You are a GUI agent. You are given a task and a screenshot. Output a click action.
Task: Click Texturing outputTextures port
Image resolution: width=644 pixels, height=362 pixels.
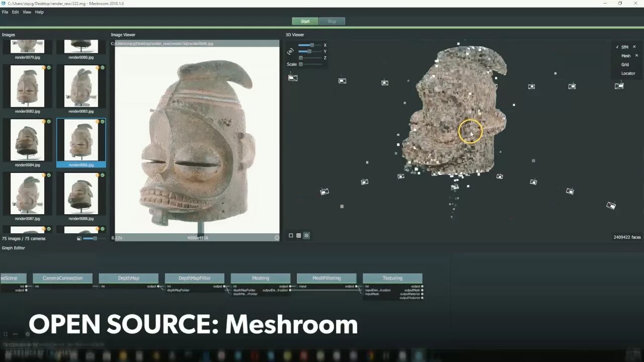(422, 298)
